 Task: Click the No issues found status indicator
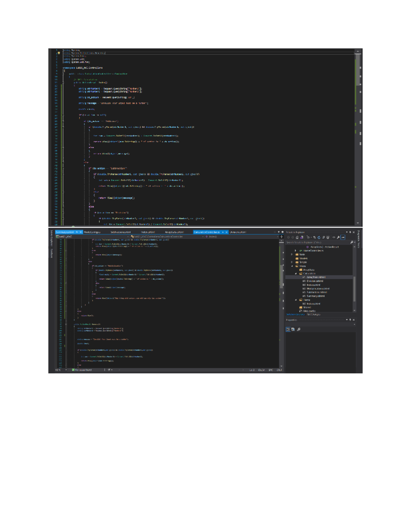tap(82, 370)
